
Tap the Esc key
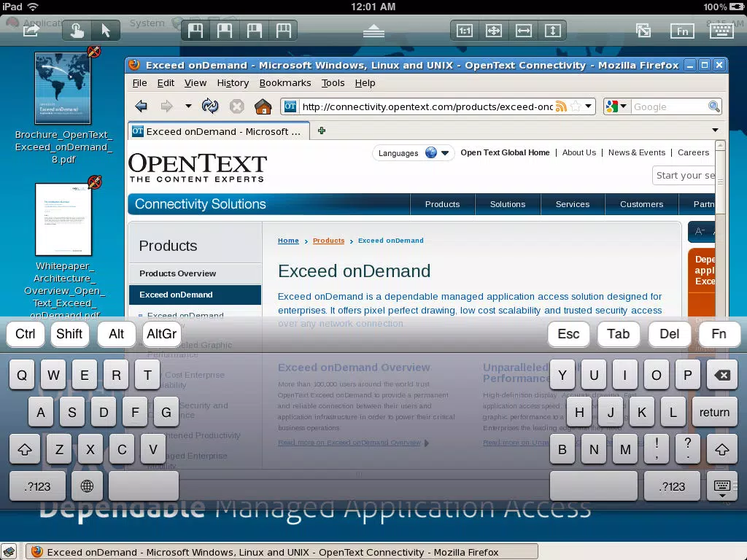568,334
